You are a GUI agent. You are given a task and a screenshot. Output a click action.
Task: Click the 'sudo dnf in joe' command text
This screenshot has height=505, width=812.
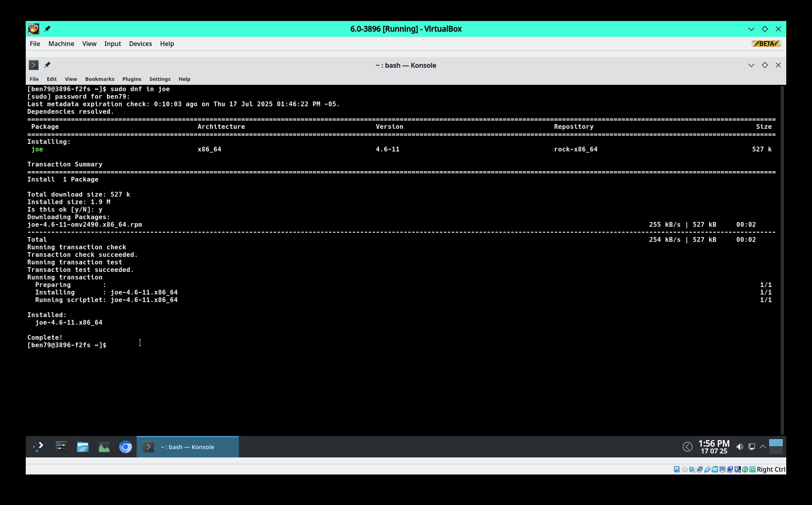pyautogui.click(x=140, y=89)
